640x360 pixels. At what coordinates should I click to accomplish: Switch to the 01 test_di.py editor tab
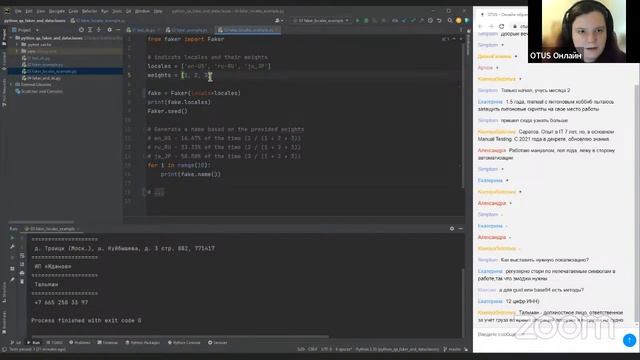pyautogui.click(x=143, y=30)
